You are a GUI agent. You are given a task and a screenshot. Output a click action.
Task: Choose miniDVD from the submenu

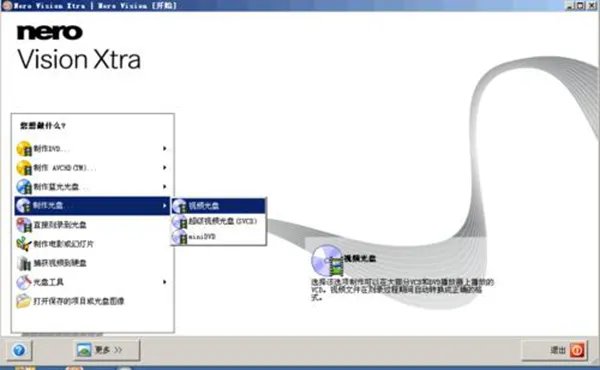(218, 237)
